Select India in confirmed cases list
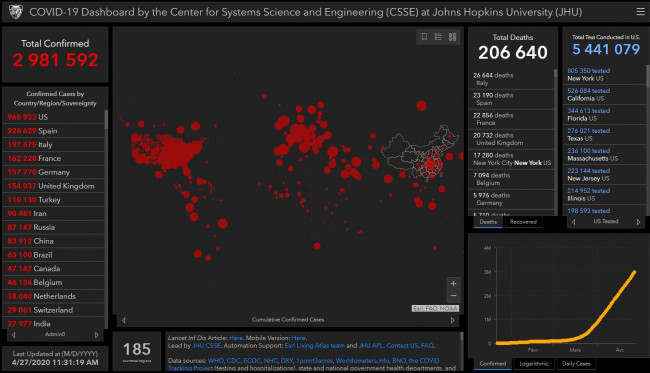 (54, 323)
